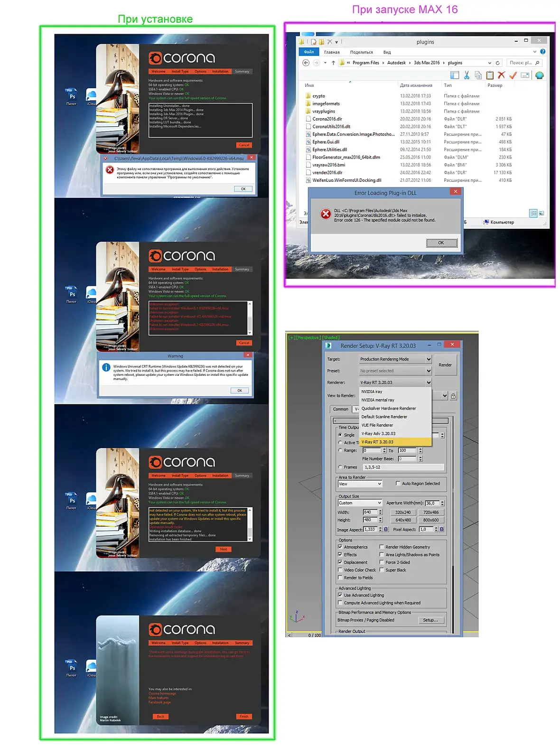560x747 pixels.
Task: Open the Corona homepage link
Action: (x=162, y=693)
